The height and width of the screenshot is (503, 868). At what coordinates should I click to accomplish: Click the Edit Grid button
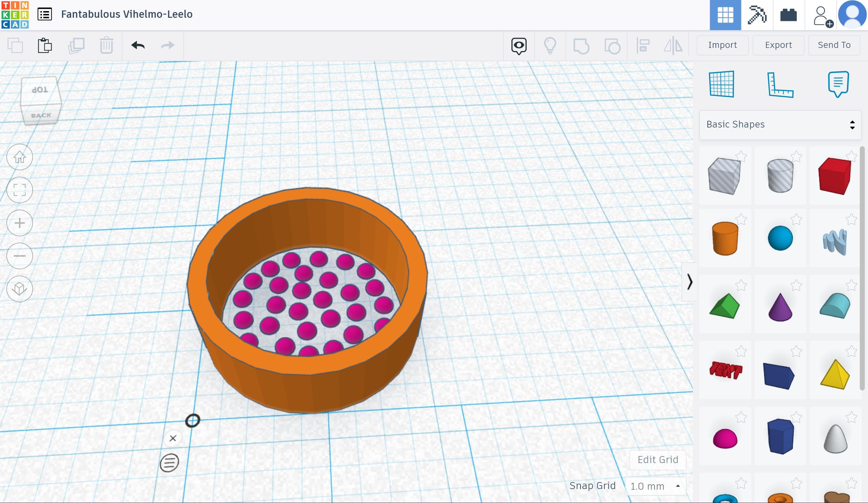[658, 460]
